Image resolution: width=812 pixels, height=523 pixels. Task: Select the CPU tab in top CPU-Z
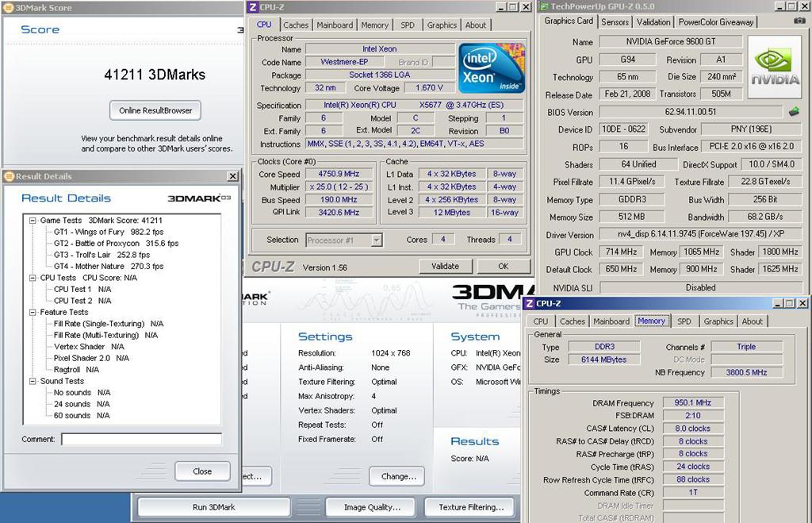coord(264,25)
